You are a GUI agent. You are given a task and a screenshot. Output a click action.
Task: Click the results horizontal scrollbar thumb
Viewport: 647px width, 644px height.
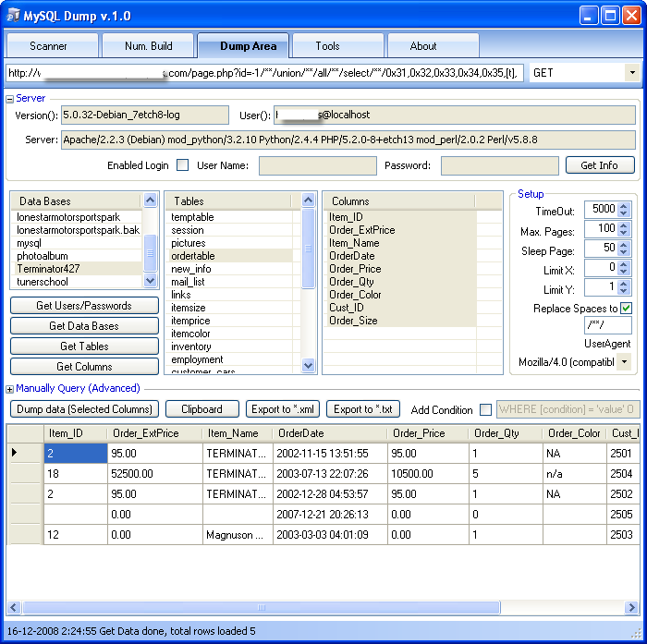262,607
